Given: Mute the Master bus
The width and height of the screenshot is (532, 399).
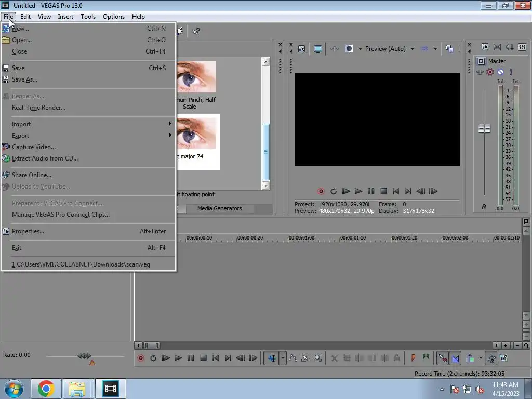Looking at the screenshot, I should click(x=500, y=72).
